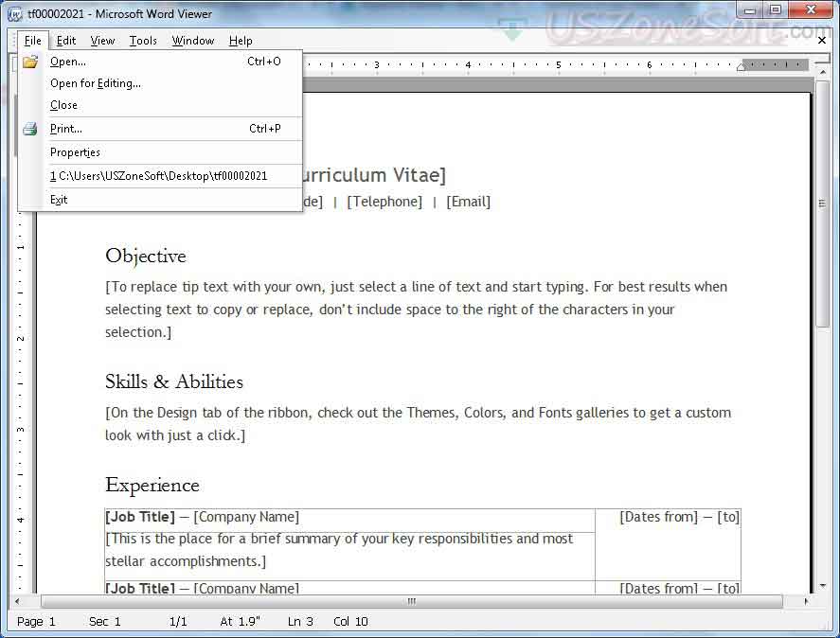Maximize the Word Viewer window
The image size is (840, 638).
click(775, 9)
